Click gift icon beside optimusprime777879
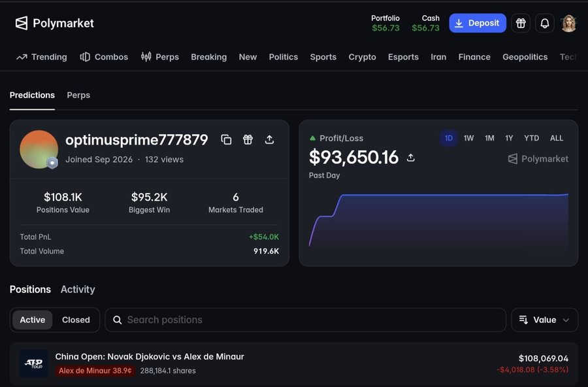The width and height of the screenshot is (588, 387). 248,140
